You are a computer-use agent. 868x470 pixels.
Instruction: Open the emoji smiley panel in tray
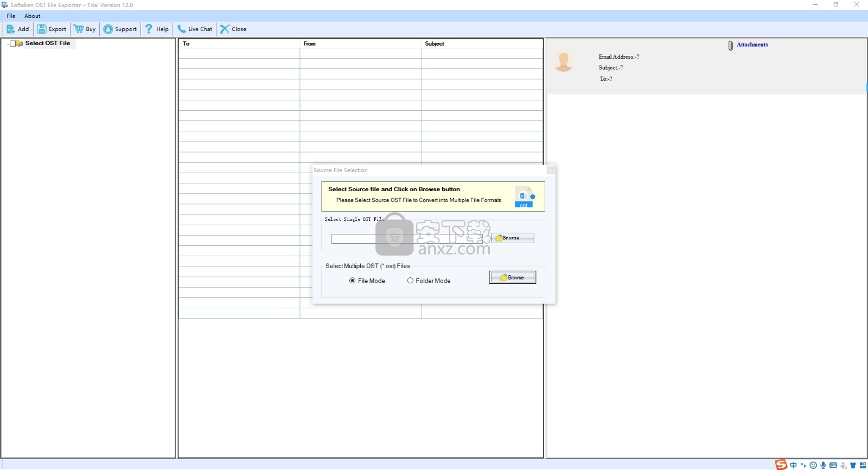click(813, 465)
